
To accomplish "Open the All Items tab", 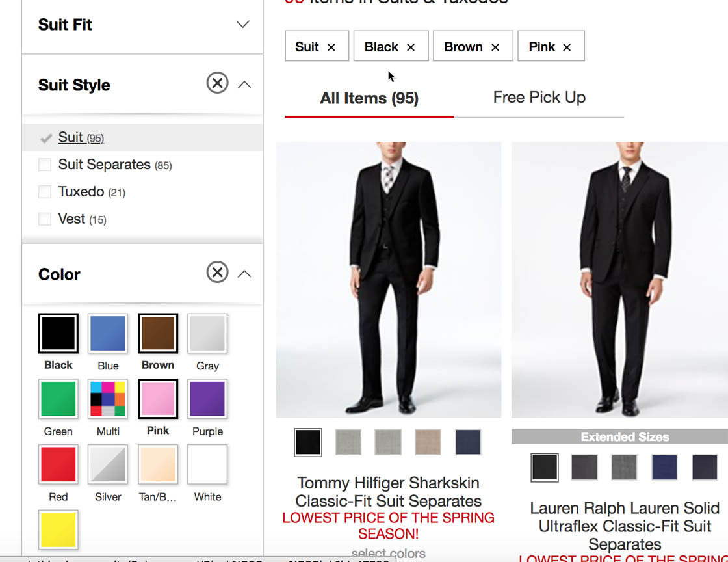I will [x=369, y=98].
